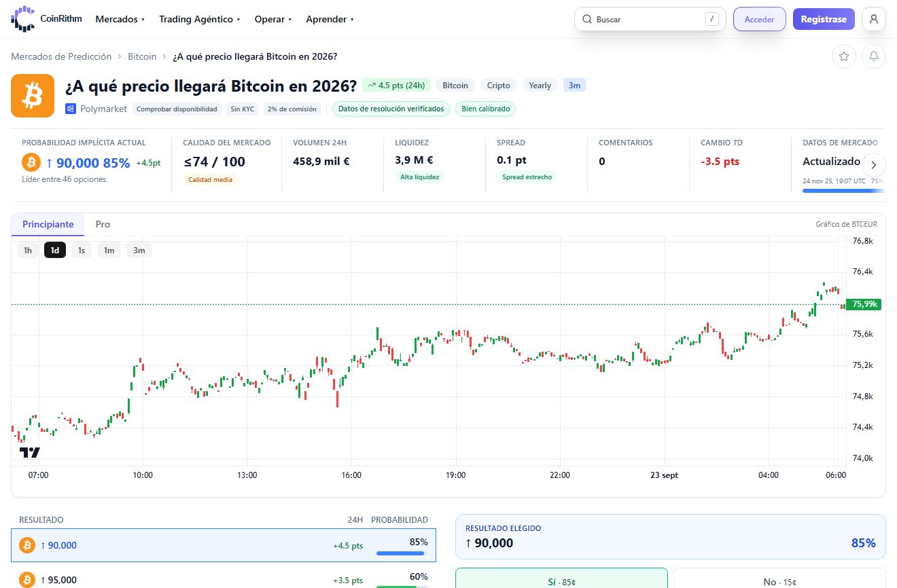The height and width of the screenshot is (588, 897).
Task: Click the Datos de resolución verificados badge
Action: 391,109
